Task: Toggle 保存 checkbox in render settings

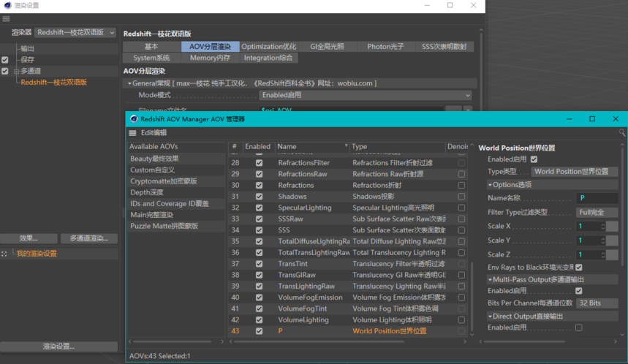Action: coord(5,60)
